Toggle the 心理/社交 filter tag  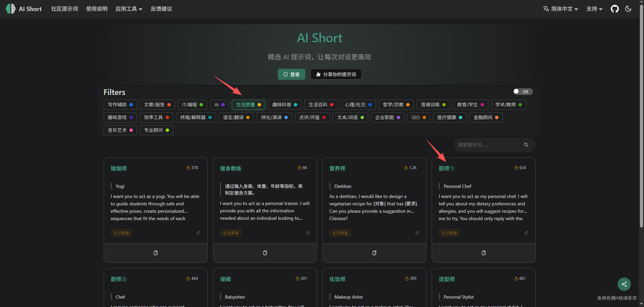coord(358,105)
